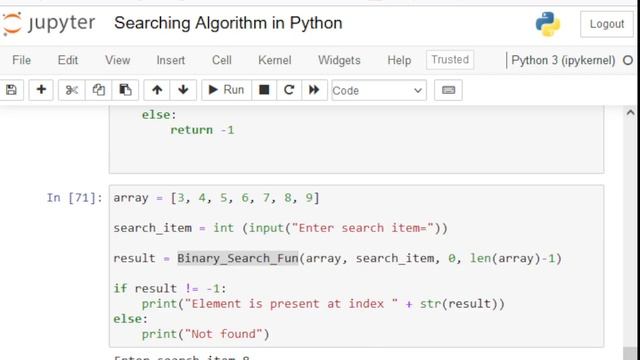Save the notebook with the floppy disk icon
This screenshot has width=640, height=360.
11,90
